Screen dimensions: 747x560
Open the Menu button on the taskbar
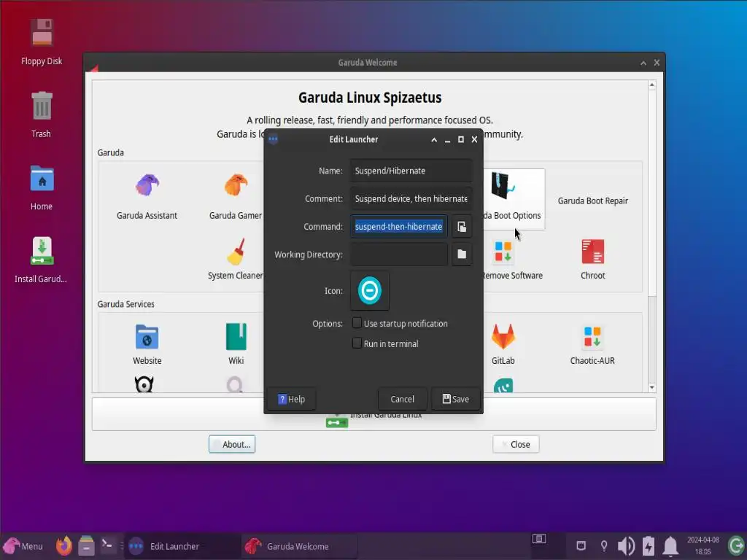tap(24, 546)
